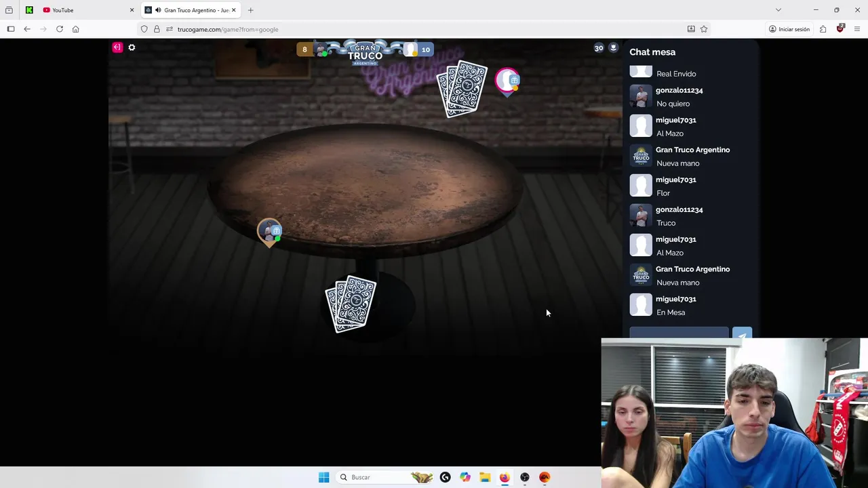Open a new browser tab
The width and height of the screenshot is (868, 488).
pos(250,10)
